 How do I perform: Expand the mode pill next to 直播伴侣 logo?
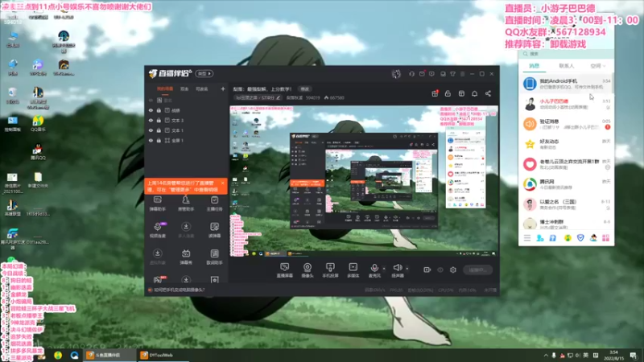[x=204, y=74]
